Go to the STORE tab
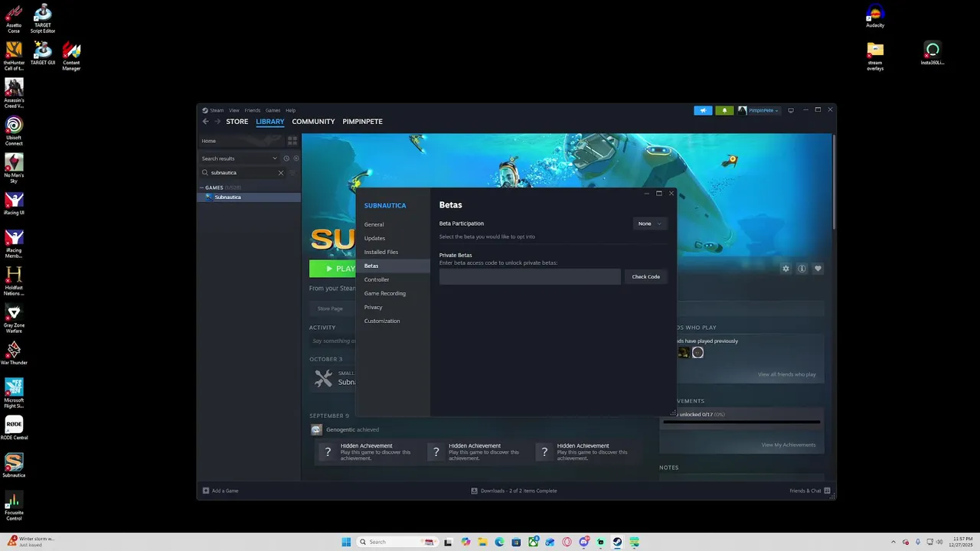This screenshot has width=980, height=551. click(x=237, y=122)
